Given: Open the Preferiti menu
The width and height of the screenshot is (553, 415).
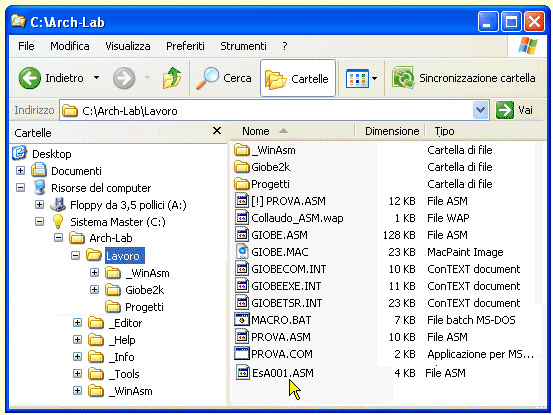Looking at the screenshot, I should [185, 46].
